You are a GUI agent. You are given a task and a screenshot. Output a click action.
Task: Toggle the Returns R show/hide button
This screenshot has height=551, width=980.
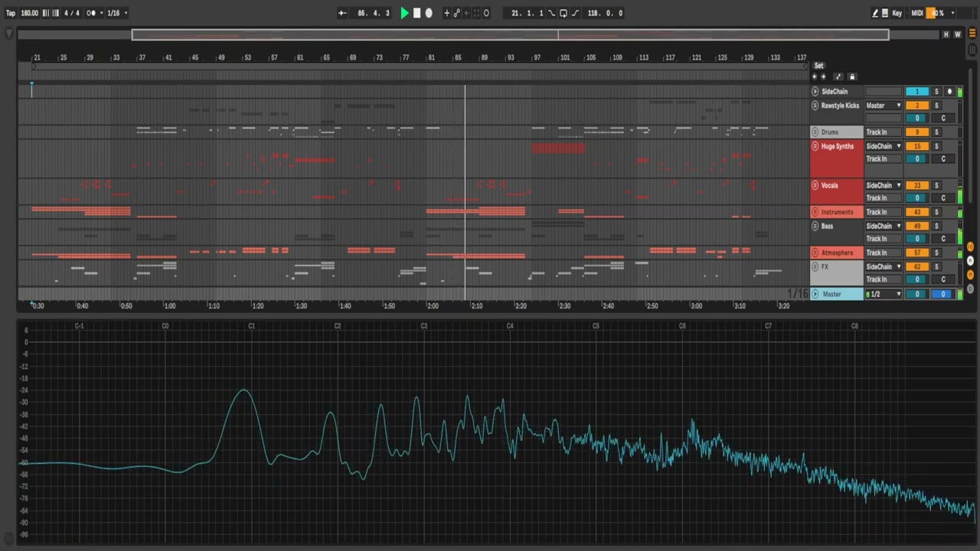[x=970, y=260]
